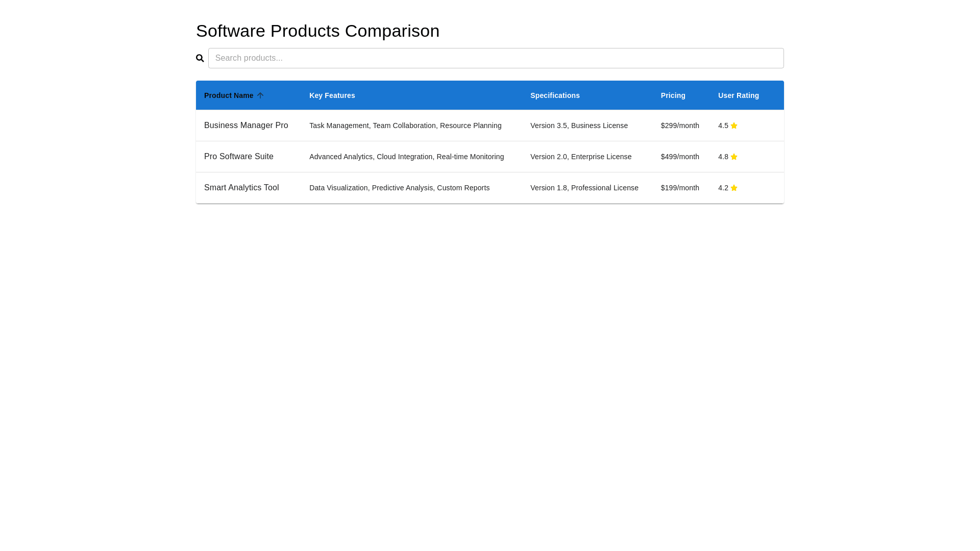Sort table by Specifications header
The height and width of the screenshot is (551, 980).
(x=555, y=95)
